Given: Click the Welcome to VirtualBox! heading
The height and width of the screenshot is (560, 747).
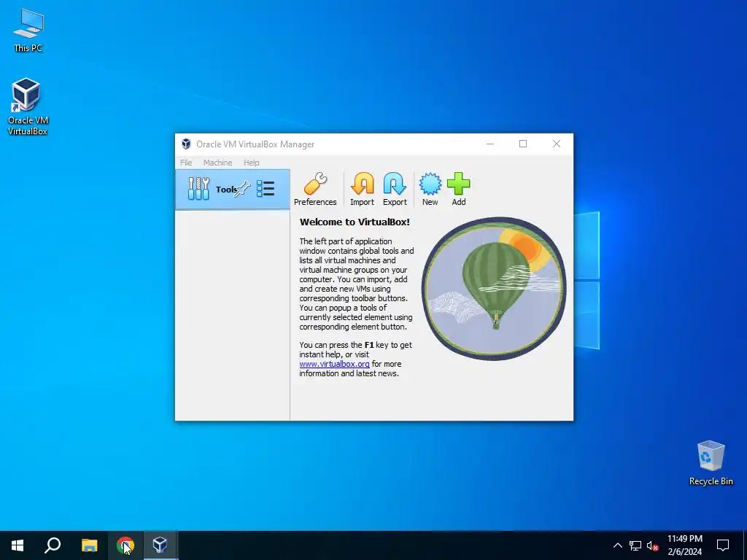Looking at the screenshot, I should point(355,222).
